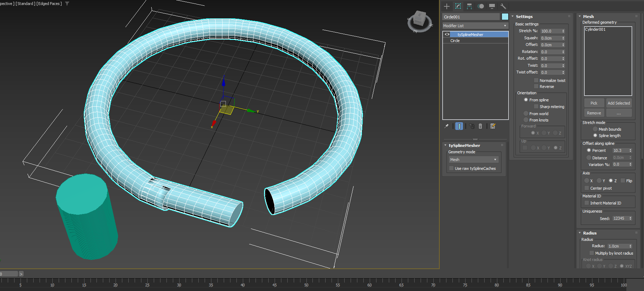This screenshot has width=644, height=291.
Task: Enable Inherit Material ID checkbox
Action: pyautogui.click(x=587, y=203)
